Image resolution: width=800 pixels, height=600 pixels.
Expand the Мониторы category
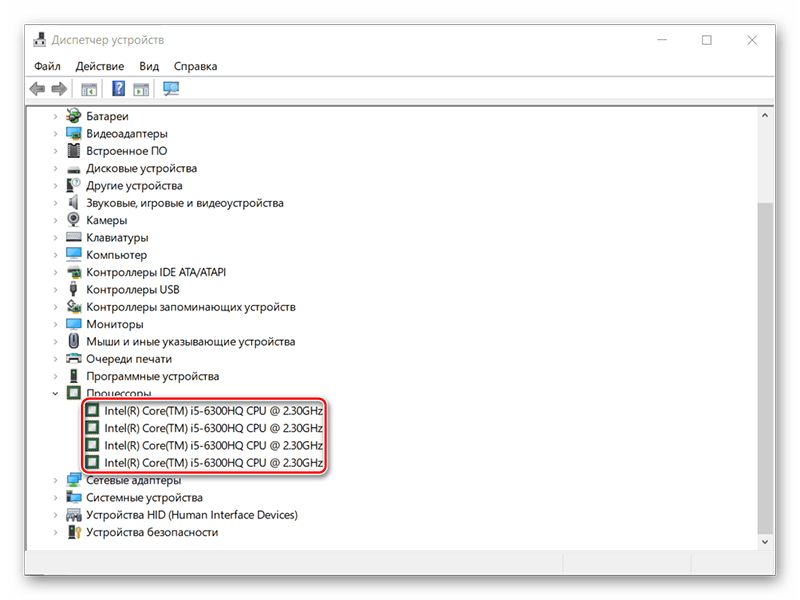point(56,324)
